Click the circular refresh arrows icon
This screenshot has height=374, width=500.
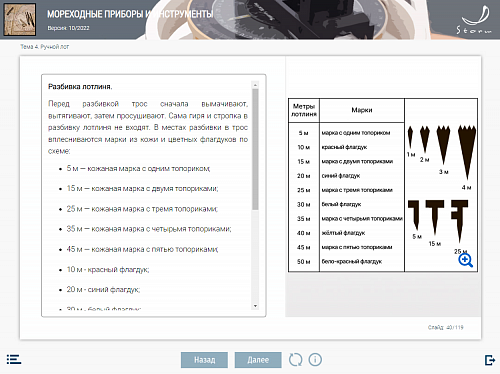[295, 360]
